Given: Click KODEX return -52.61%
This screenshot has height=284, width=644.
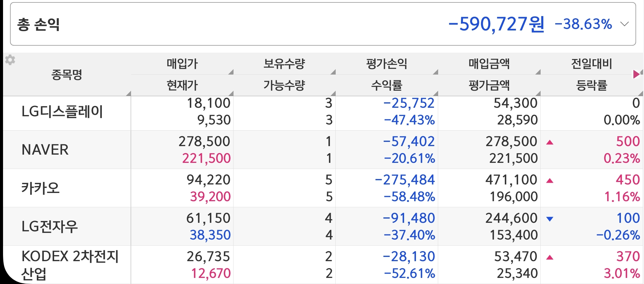Looking at the screenshot, I should click(410, 273).
